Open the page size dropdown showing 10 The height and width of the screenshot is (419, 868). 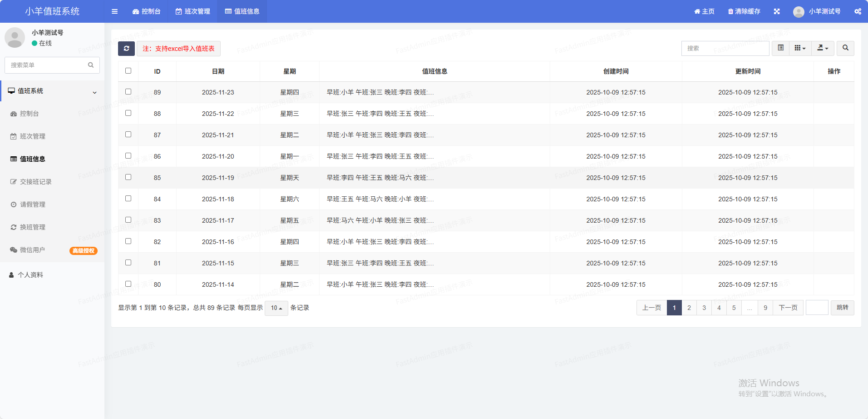276,308
